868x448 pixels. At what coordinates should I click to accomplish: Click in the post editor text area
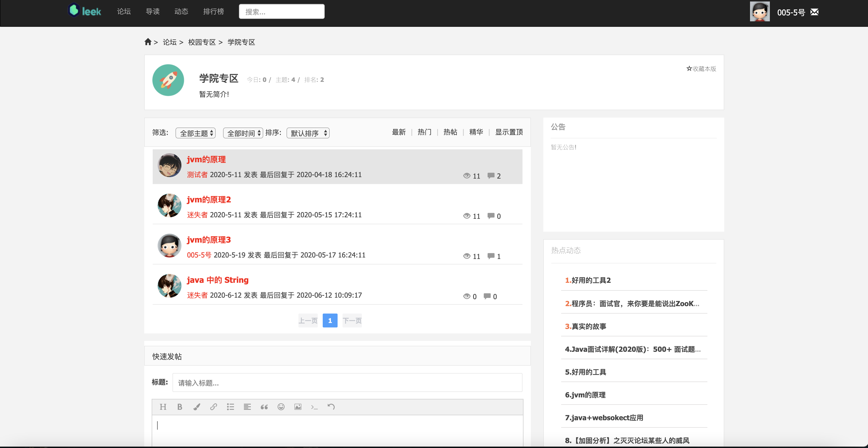338,431
